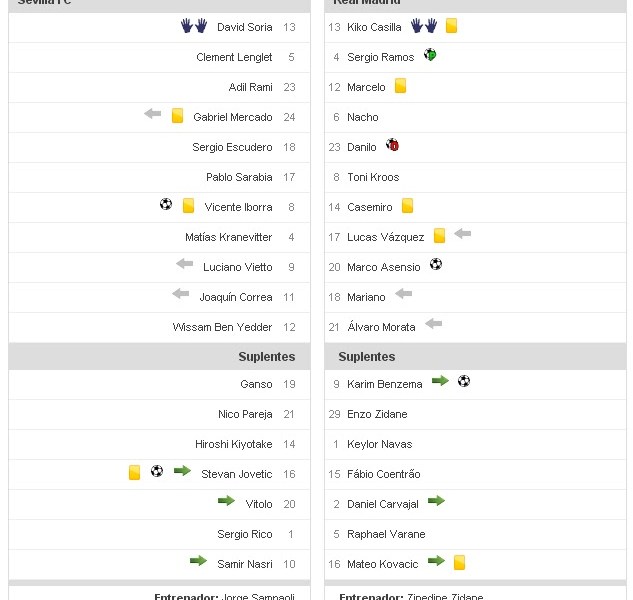633x600 pixels.
Task: Open player Toni Kroos
Action: pos(373,177)
